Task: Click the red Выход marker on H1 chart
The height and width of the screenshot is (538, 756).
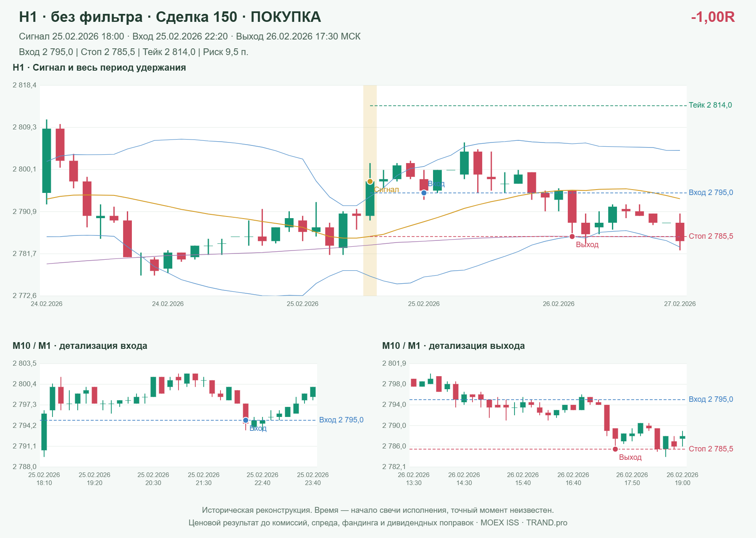Action: tap(572, 237)
